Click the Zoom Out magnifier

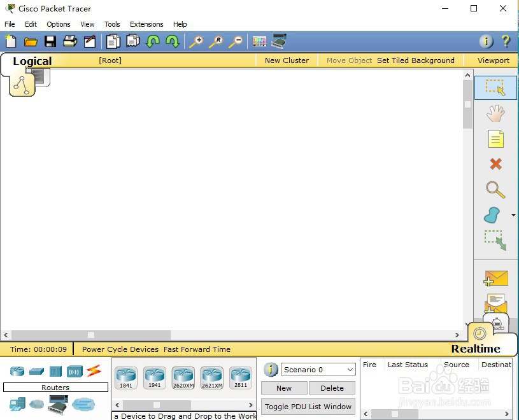coord(236,42)
